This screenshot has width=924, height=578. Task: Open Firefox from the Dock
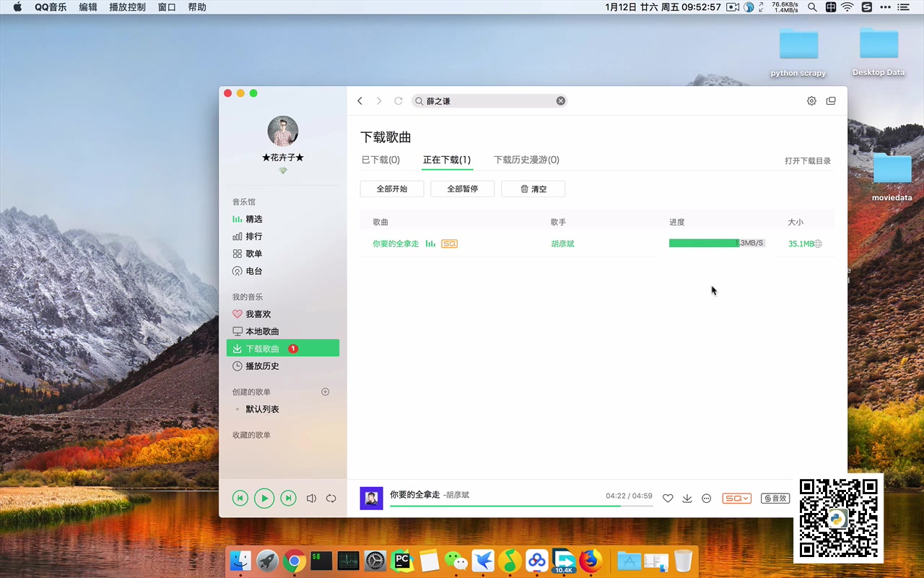pos(591,561)
